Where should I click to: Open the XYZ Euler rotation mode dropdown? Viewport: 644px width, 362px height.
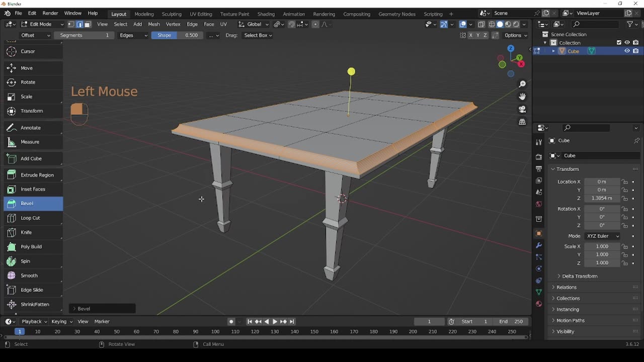coord(602,236)
